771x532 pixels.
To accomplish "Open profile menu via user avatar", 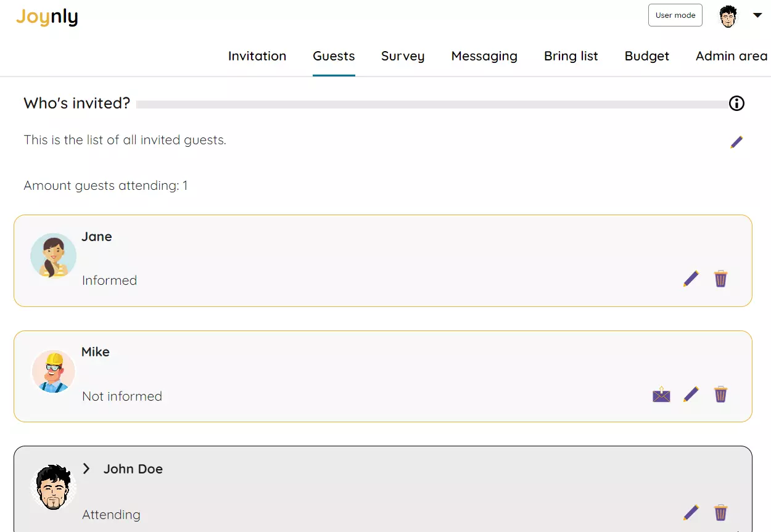I will 728,16.
